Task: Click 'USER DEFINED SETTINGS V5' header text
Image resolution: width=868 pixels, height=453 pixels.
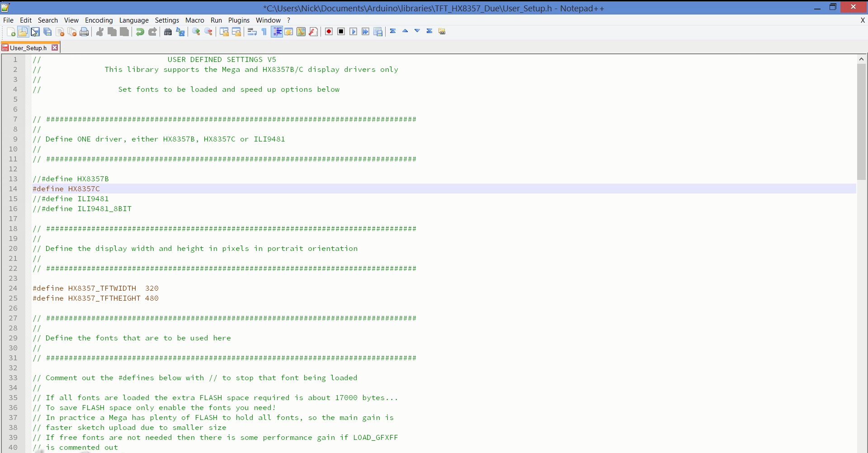Action: (x=222, y=60)
